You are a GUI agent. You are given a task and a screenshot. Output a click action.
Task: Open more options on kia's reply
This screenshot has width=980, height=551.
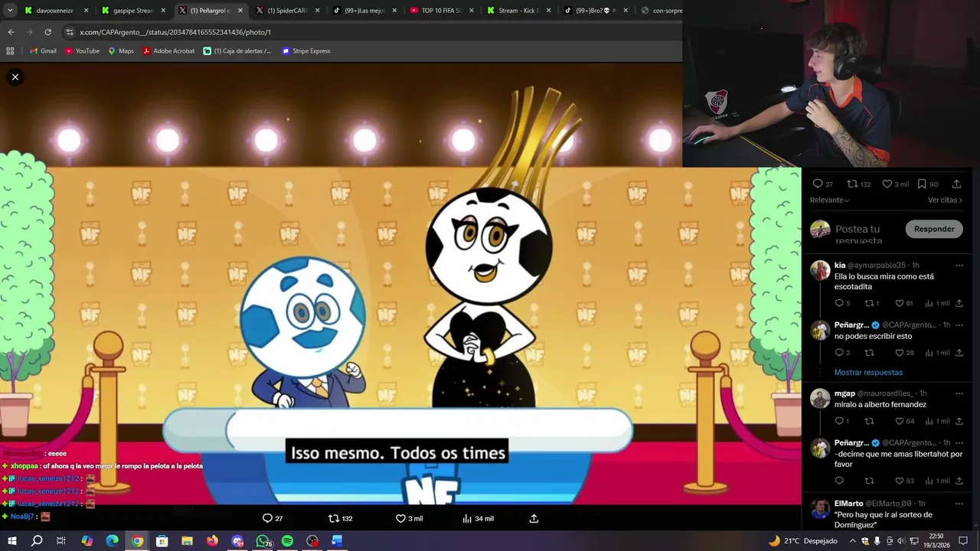tap(959, 266)
